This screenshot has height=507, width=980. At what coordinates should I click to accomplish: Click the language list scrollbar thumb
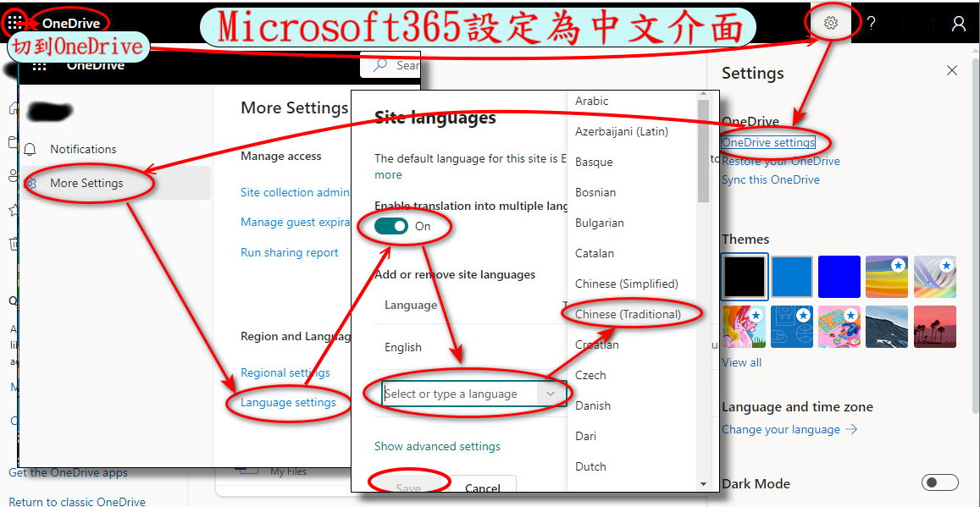click(703, 152)
